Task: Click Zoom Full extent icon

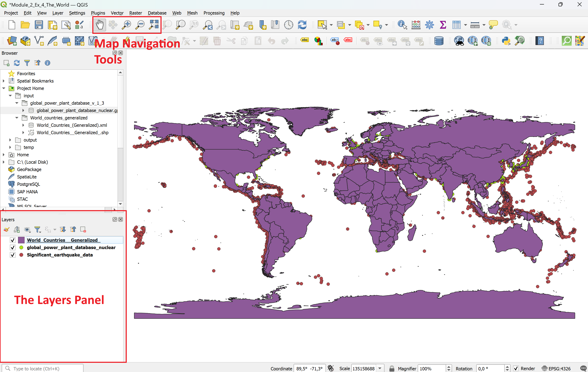Action: [154, 25]
